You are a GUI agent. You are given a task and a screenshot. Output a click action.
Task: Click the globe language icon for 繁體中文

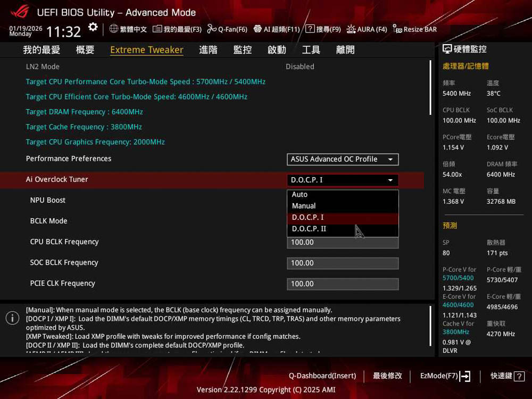click(114, 29)
